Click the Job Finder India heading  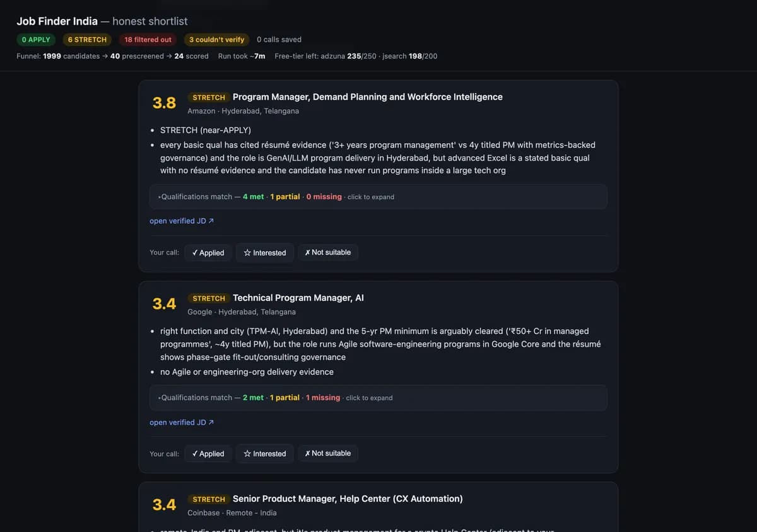tap(57, 21)
